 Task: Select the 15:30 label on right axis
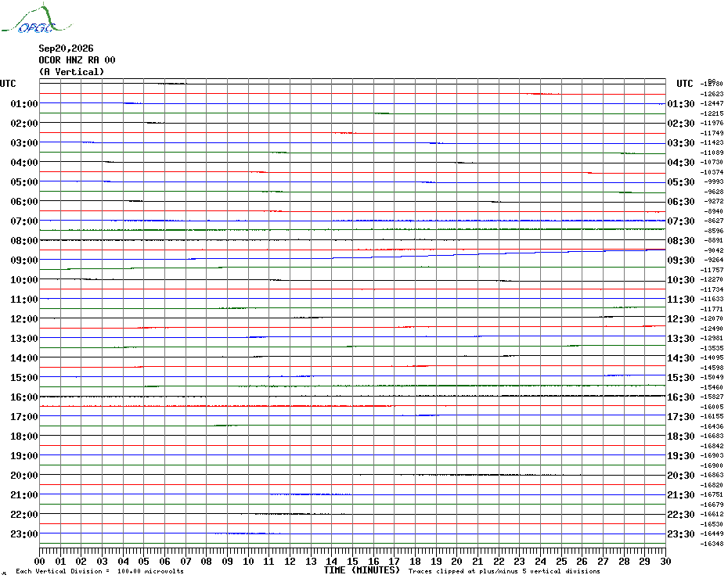[x=681, y=378]
